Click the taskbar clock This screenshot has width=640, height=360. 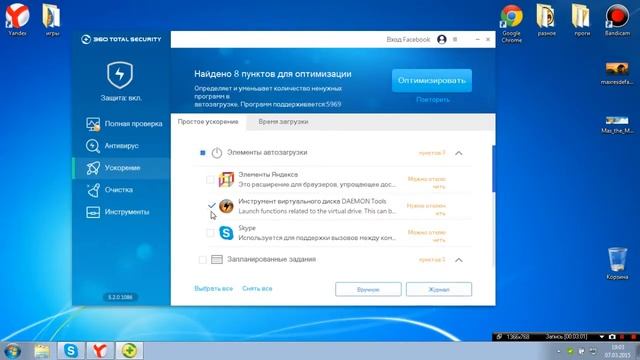[x=618, y=351]
